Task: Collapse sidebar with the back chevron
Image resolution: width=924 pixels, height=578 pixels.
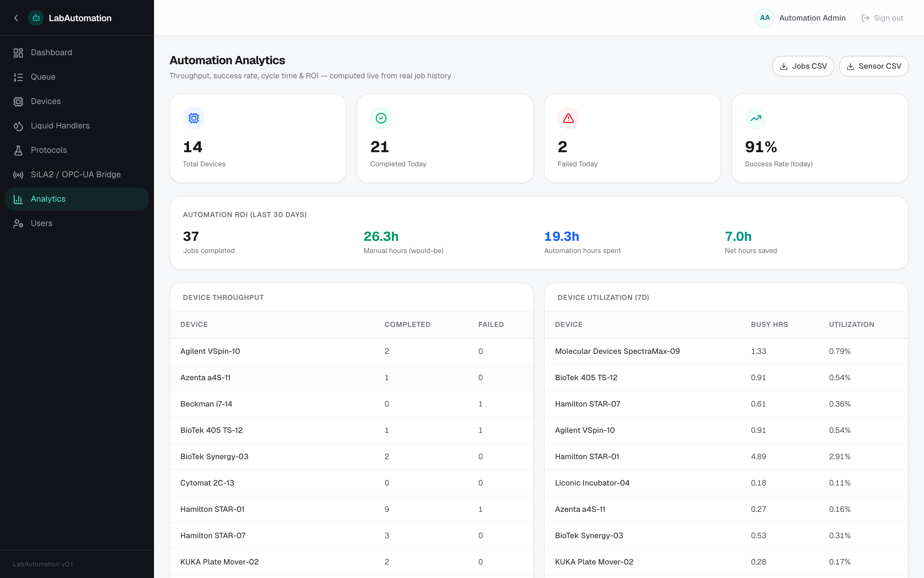Action: [x=16, y=18]
